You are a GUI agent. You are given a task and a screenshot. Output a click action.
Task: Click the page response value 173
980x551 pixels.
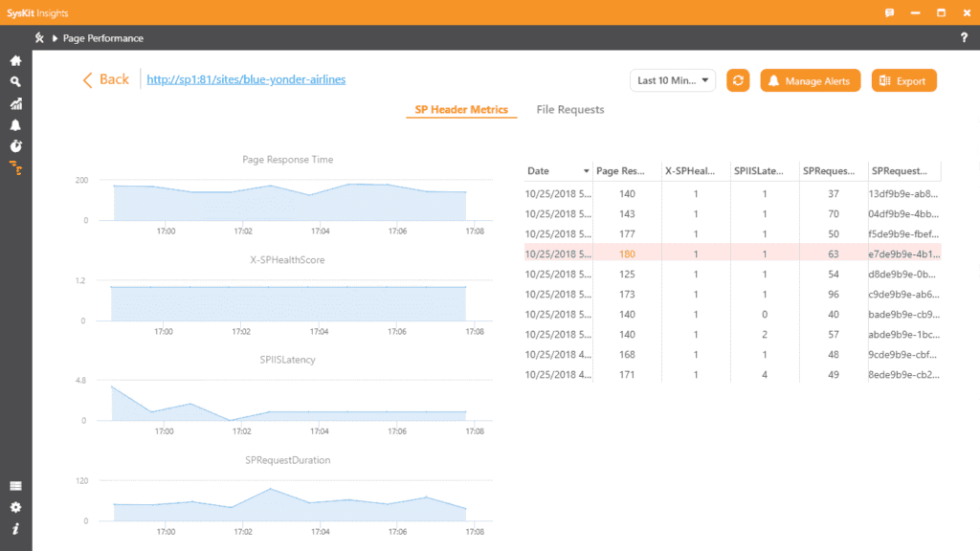(x=627, y=294)
